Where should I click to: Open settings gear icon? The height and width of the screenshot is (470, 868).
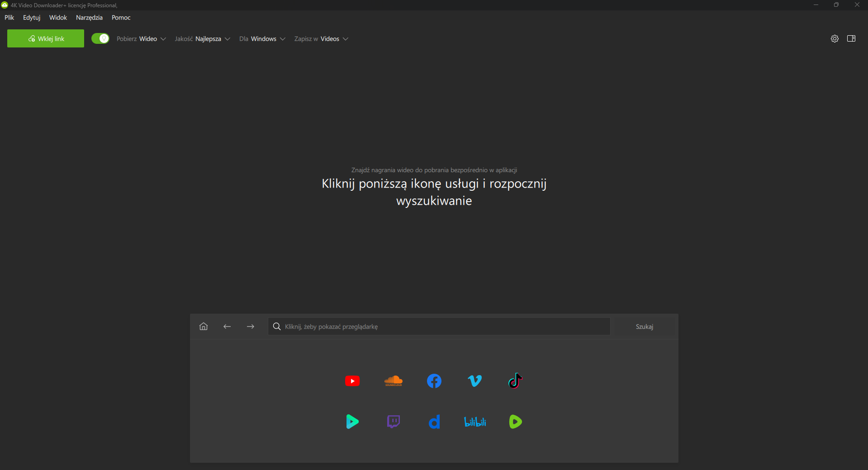point(835,38)
